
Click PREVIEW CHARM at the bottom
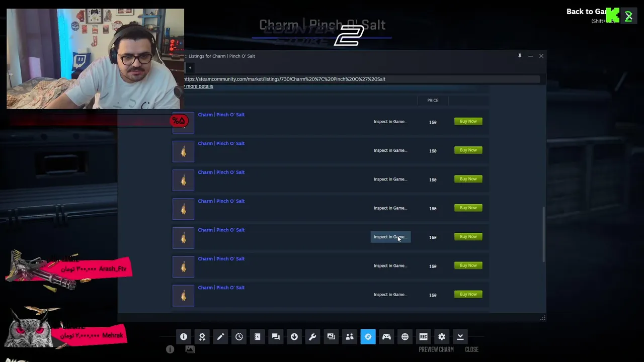click(x=436, y=349)
